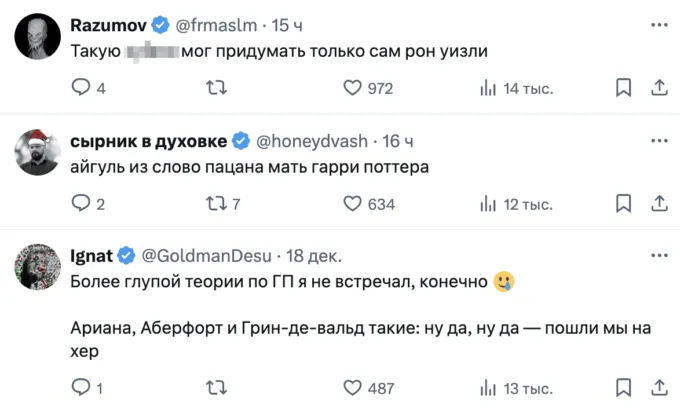
Task: Open the @honeydvash handle link
Action: point(314,140)
